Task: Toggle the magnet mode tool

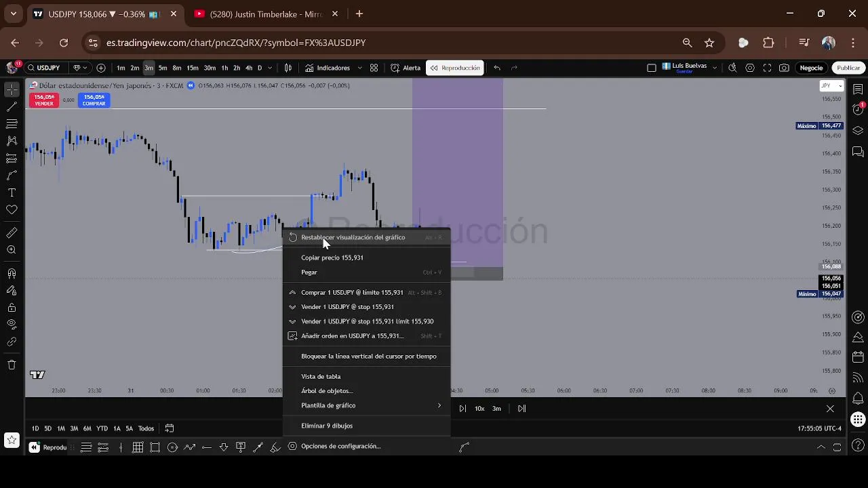Action: [x=12, y=274]
